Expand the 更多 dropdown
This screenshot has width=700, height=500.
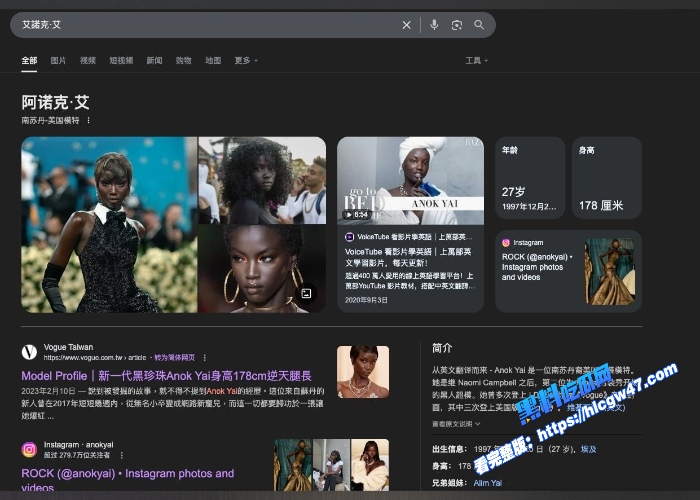point(246,60)
